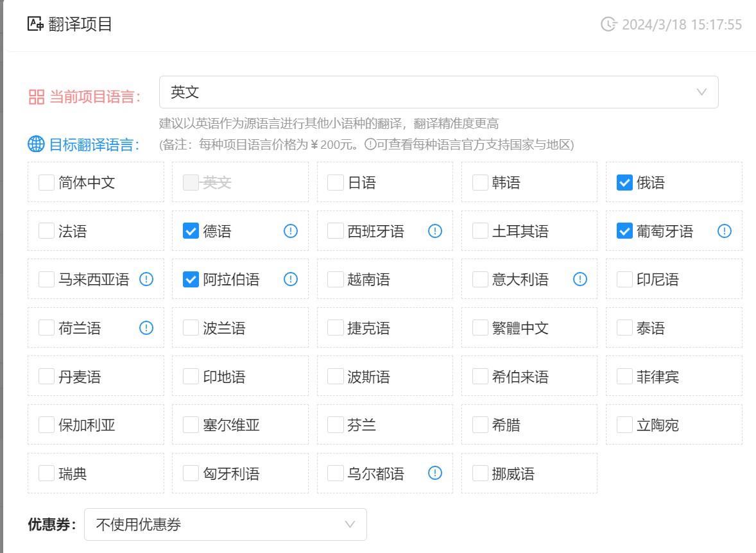Open the 当前项目语言 dropdown
The width and height of the screenshot is (756, 553).
(x=438, y=92)
